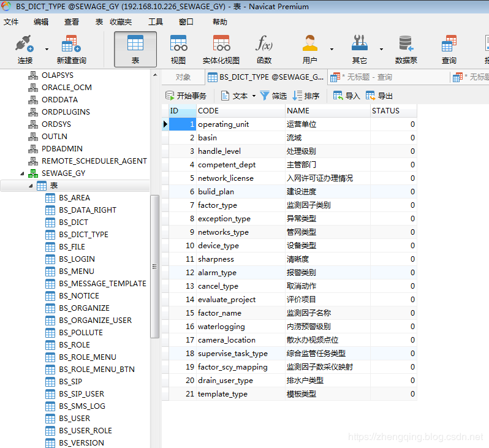Click the factor_scy_mapping CODE cell

coord(241,367)
